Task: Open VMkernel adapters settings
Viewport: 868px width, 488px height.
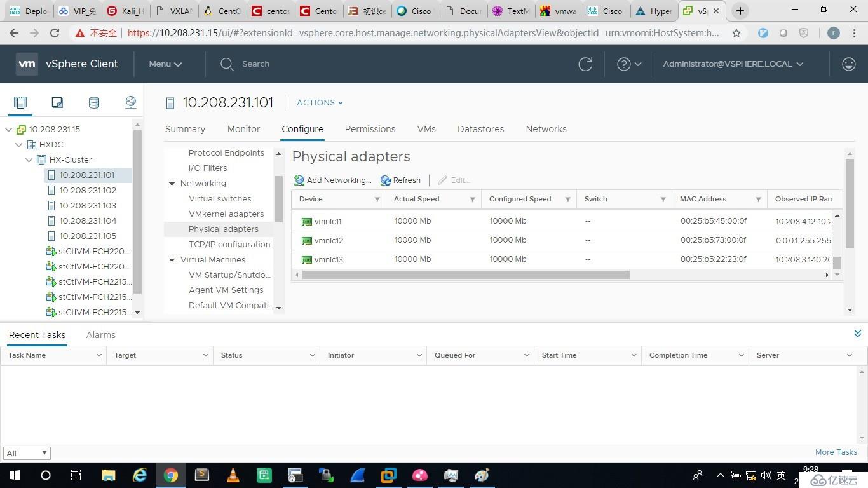Action: [x=226, y=214]
